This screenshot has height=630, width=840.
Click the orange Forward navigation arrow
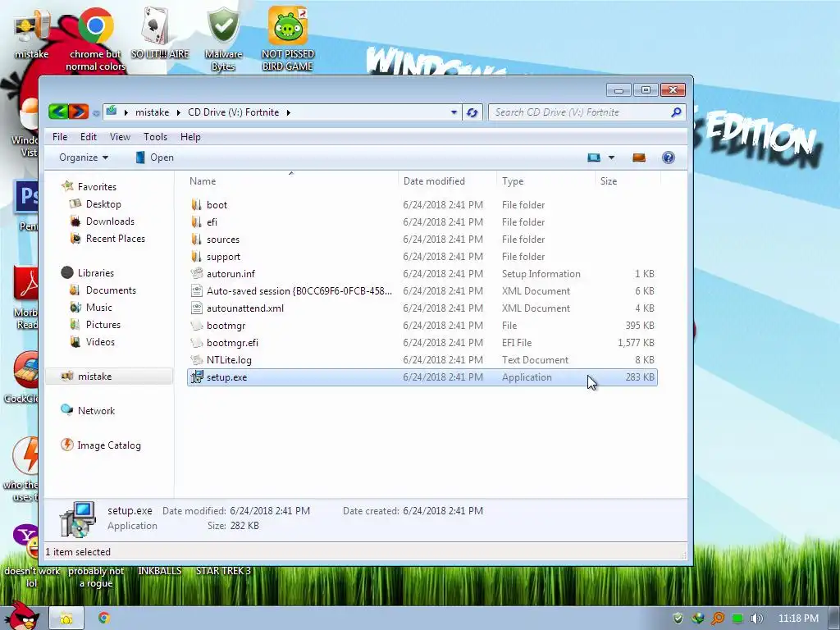[x=78, y=112]
